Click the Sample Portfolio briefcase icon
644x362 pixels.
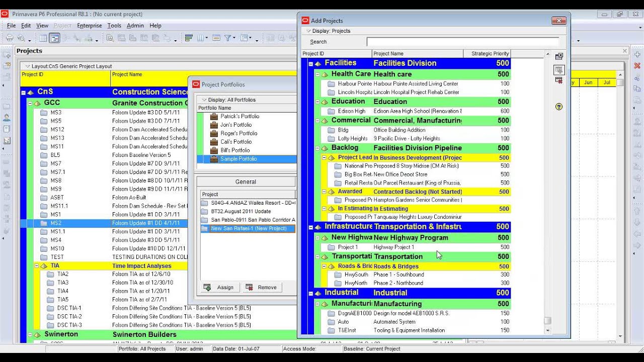point(214,159)
